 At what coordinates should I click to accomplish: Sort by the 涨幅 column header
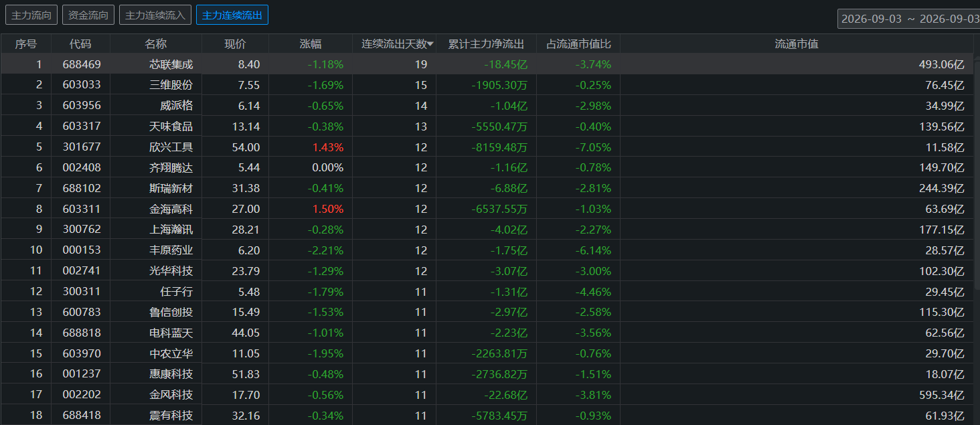tap(311, 44)
